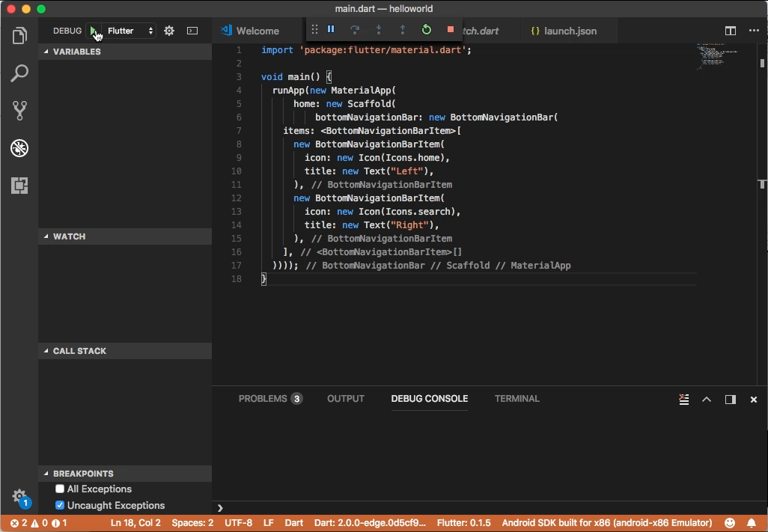Disable the Uncaught Exceptions breakpoint
This screenshot has width=768, height=532.
[60, 505]
